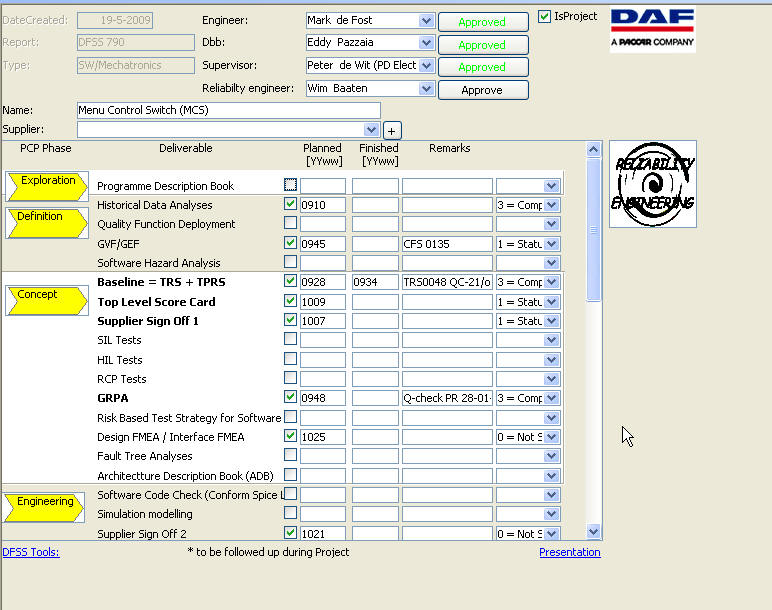This screenshot has height=610, width=772.
Task: Enable the SIL Tests checkbox
Action: click(290, 339)
